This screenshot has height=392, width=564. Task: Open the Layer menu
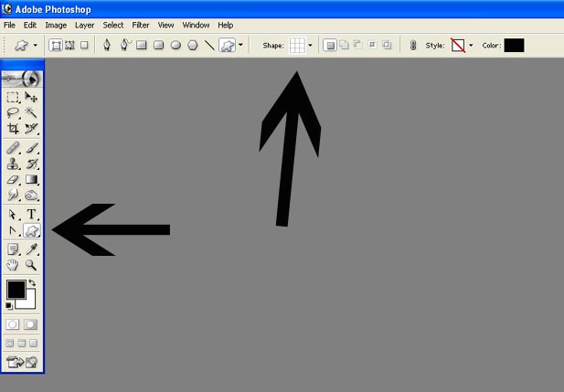pyautogui.click(x=84, y=26)
